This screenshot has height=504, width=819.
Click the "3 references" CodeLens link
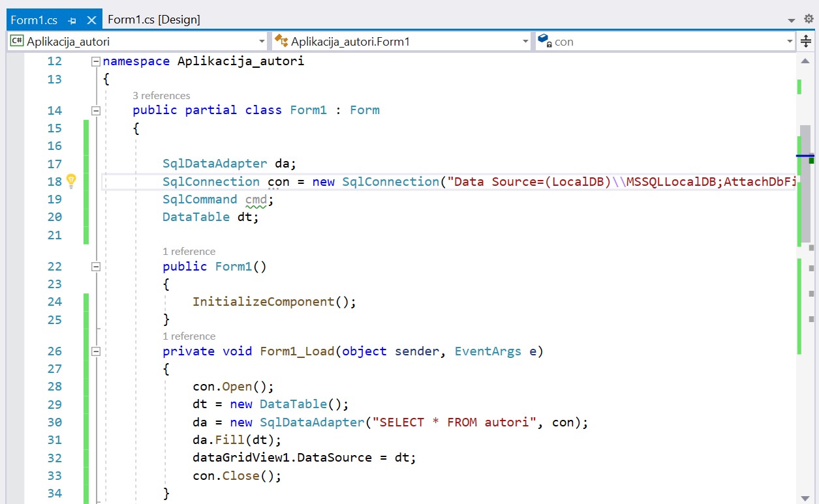point(161,95)
